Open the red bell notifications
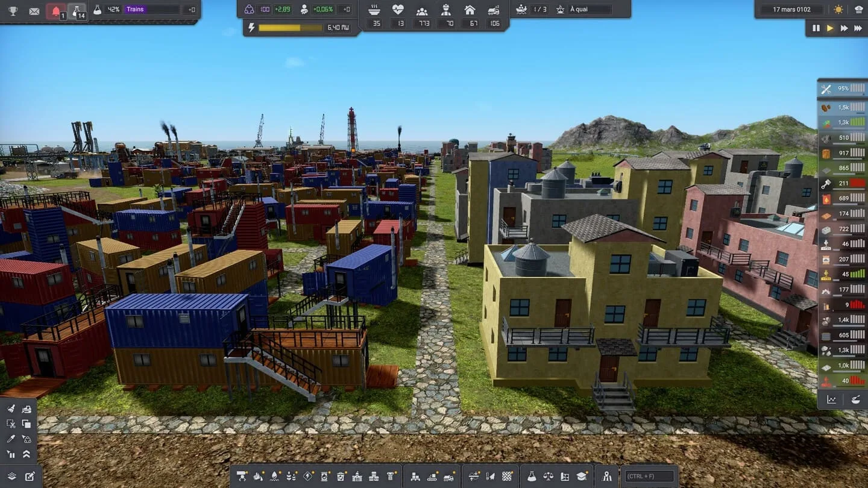Image resolution: width=868 pixels, height=488 pixels. [x=56, y=11]
